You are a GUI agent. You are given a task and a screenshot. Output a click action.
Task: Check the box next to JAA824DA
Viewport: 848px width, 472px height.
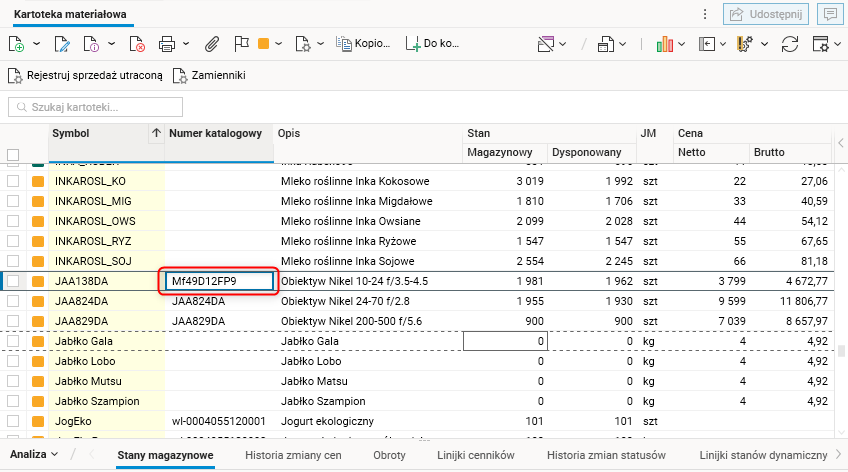click(x=13, y=301)
